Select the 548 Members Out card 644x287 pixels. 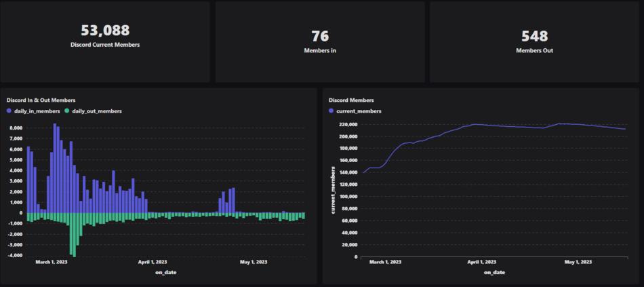click(x=534, y=41)
